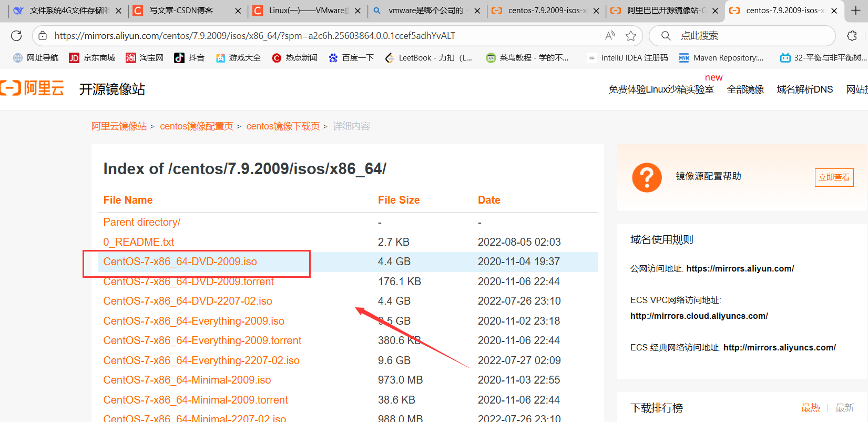Download CentOS-7-x86_64-Everything-2207-02.iso
This screenshot has height=422, width=868.
201,360
